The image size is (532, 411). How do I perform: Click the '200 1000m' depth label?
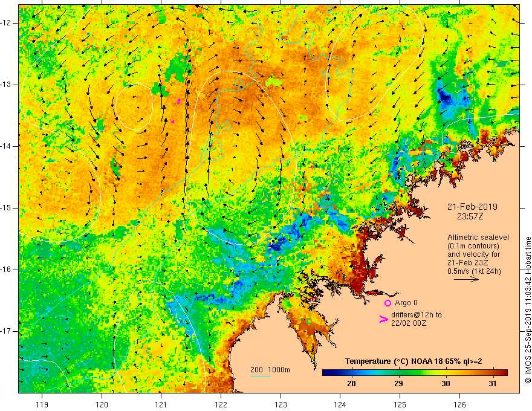270,370
